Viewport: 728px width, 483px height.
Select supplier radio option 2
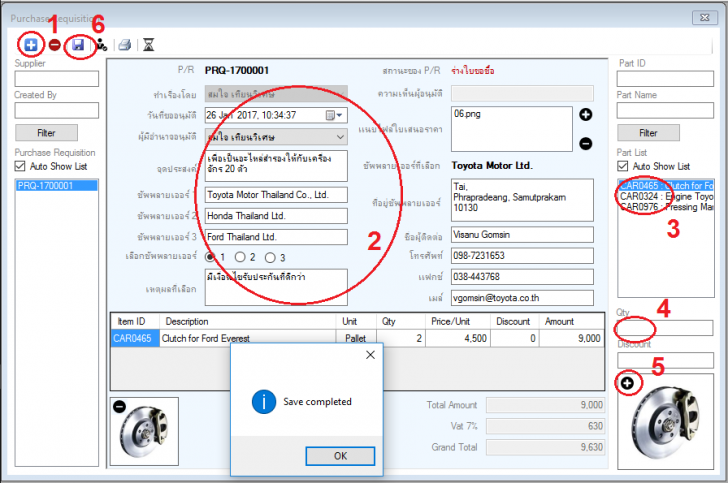tap(240, 257)
